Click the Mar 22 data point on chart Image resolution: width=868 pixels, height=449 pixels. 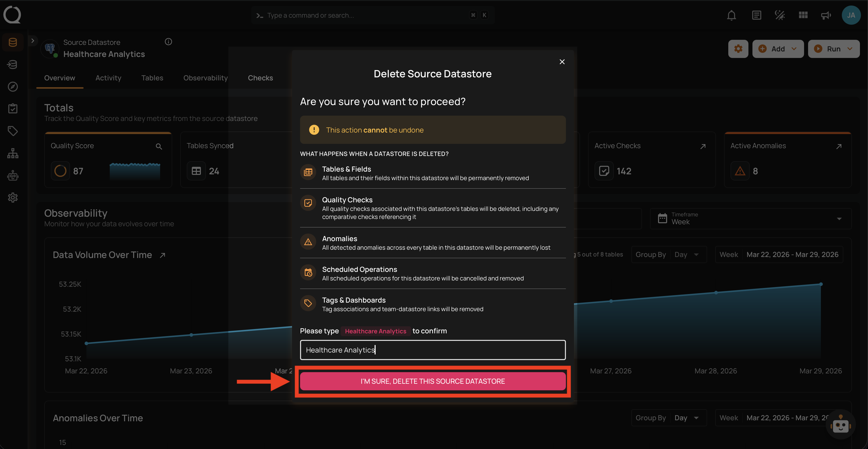pyautogui.click(x=87, y=343)
